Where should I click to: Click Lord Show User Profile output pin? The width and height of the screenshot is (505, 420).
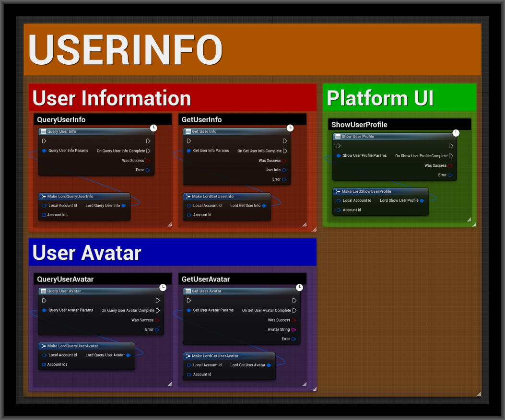pos(422,200)
